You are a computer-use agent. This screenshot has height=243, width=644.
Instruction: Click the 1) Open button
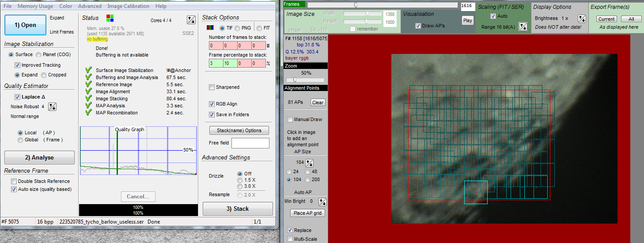[x=26, y=25]
